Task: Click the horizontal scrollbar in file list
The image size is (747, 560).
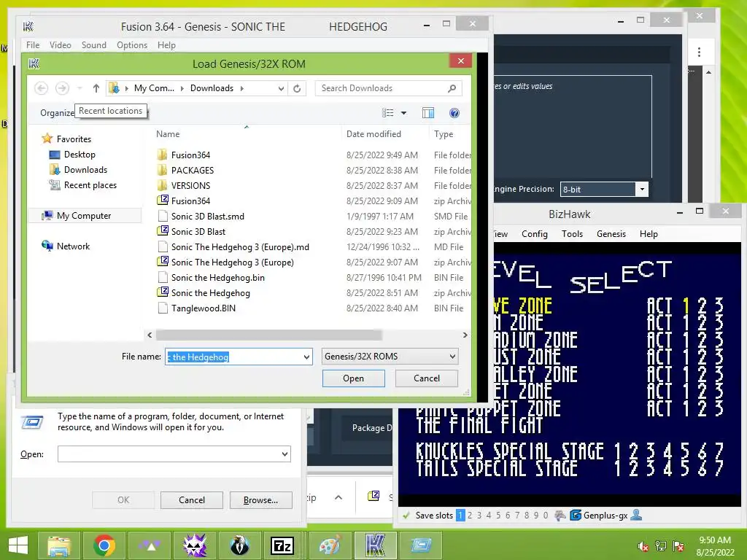Action: [268, 335]
